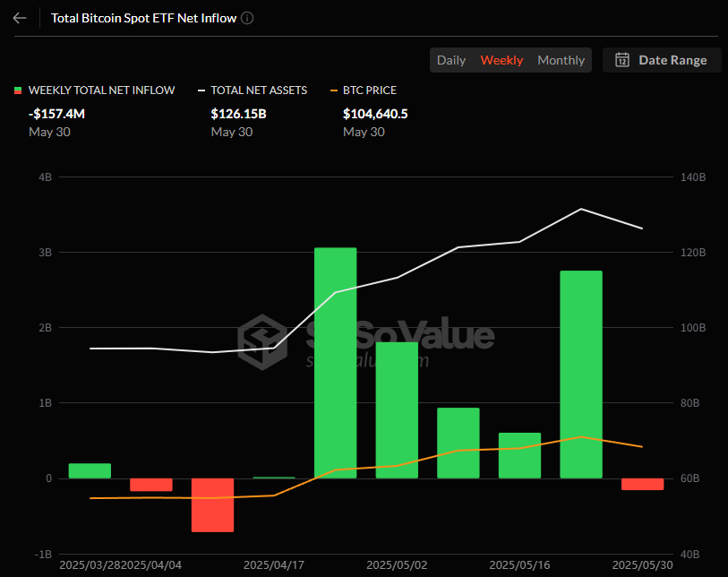Select the green bar for 2025/03/28
728x577 pixels.
90,470
